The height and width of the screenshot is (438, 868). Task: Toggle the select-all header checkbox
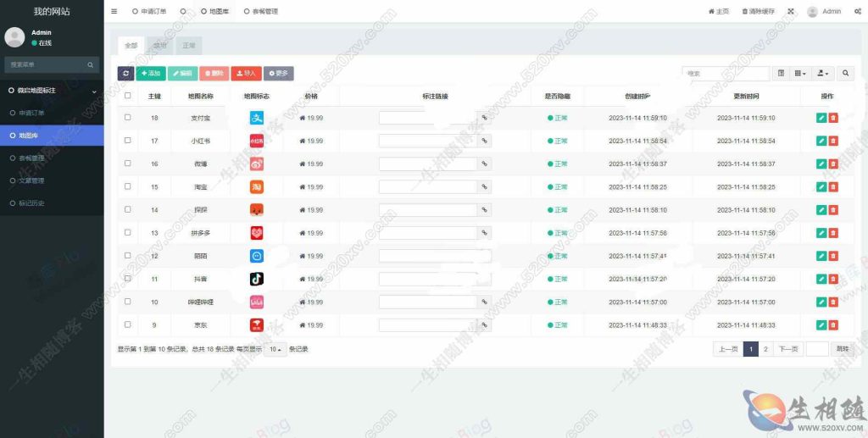point(128,95)
